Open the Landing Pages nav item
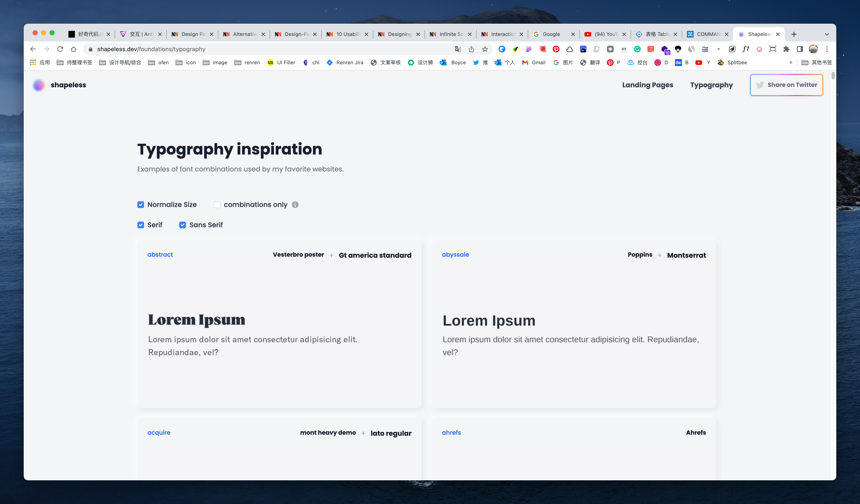860x504 pixels. 647,85
